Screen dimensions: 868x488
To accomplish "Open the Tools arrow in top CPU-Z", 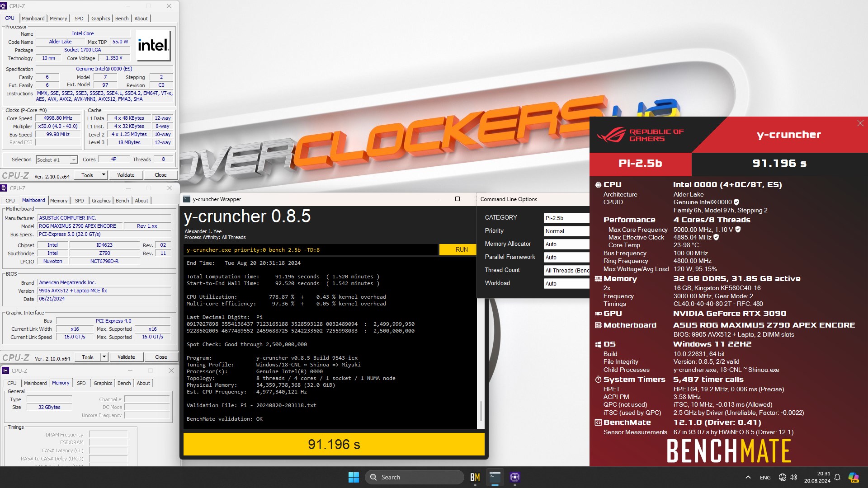I will (x=104, y=175).
